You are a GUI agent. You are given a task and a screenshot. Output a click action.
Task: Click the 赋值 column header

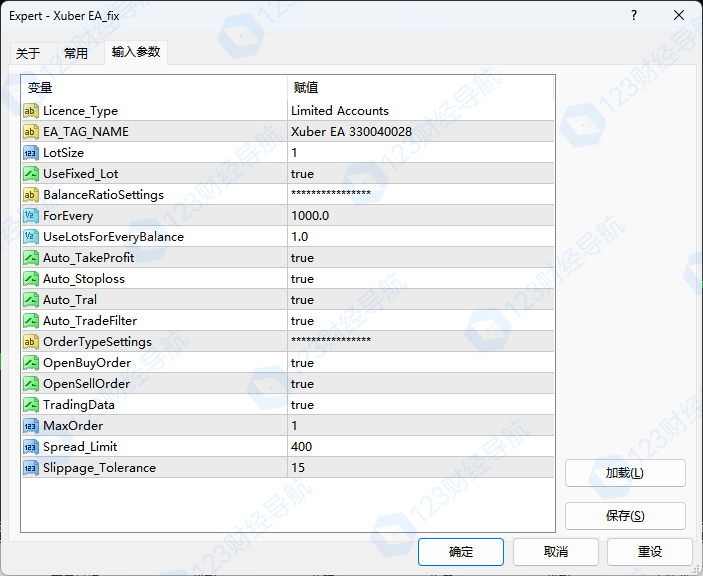(x=421, y=87)
